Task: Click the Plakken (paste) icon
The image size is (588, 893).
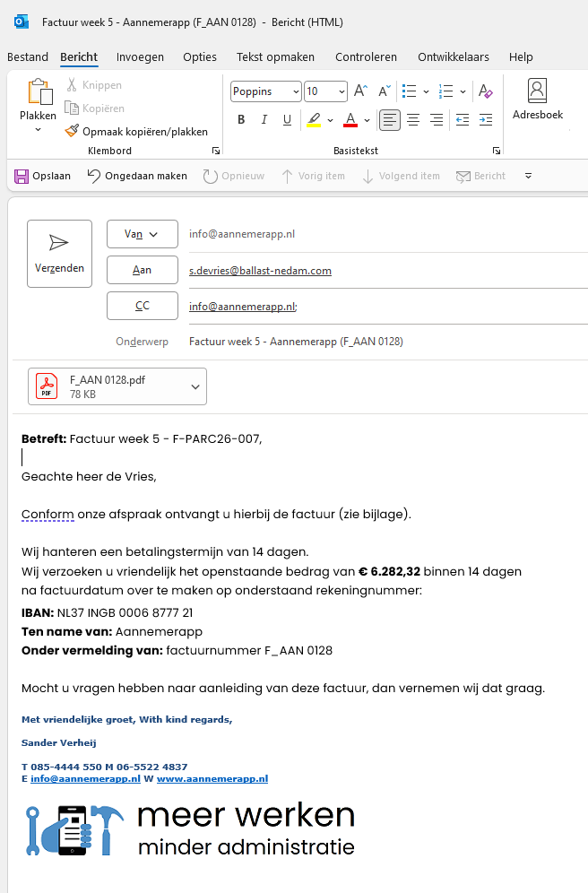Action: (x=39, y=93)
